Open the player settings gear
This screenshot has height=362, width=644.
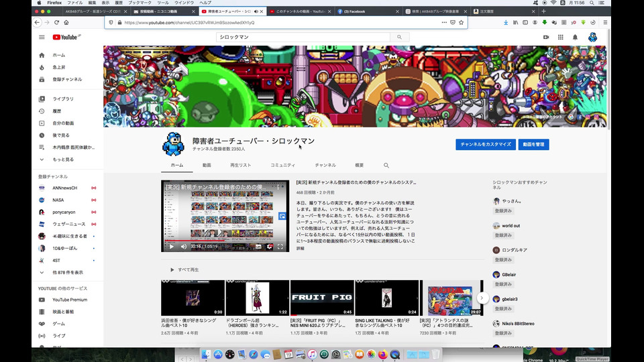[270, 247]
